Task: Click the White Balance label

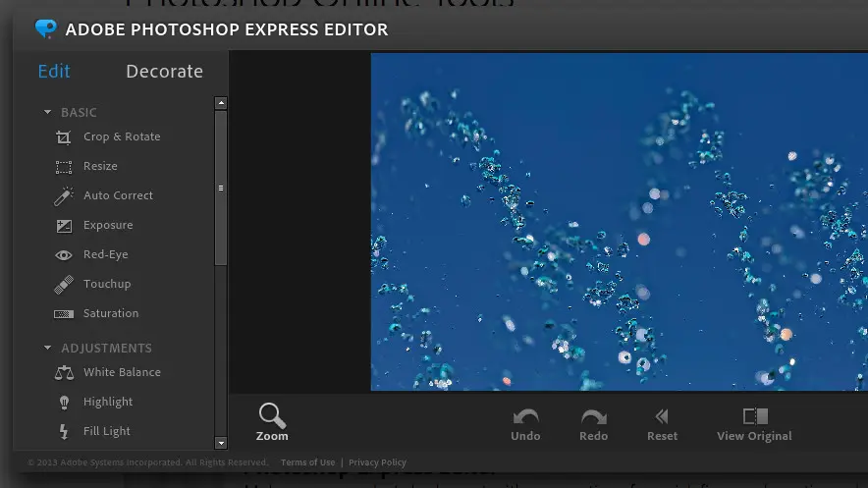Action: point(122,372)
